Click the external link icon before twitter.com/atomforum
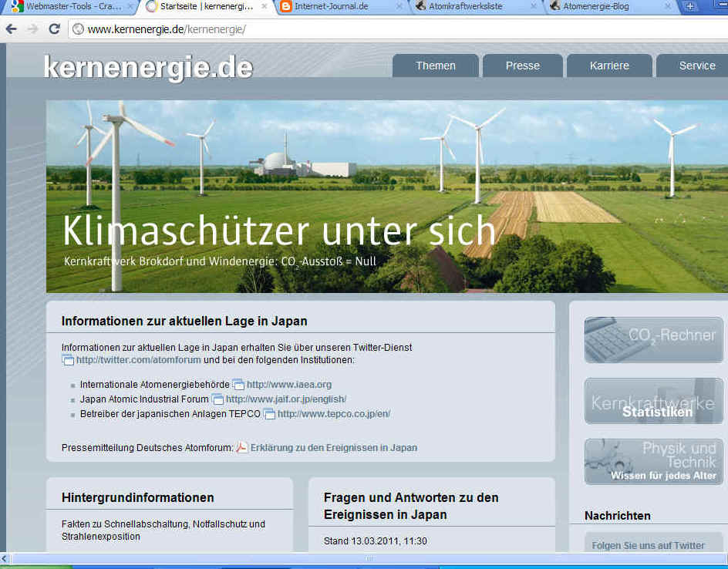Image resolution: width=728 pixels, height=569 pixels. 68,360
